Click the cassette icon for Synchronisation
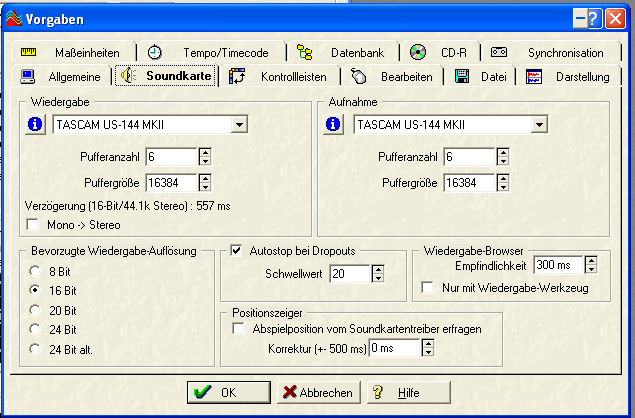Screen dimensions: 635x418 click(499, 52)
